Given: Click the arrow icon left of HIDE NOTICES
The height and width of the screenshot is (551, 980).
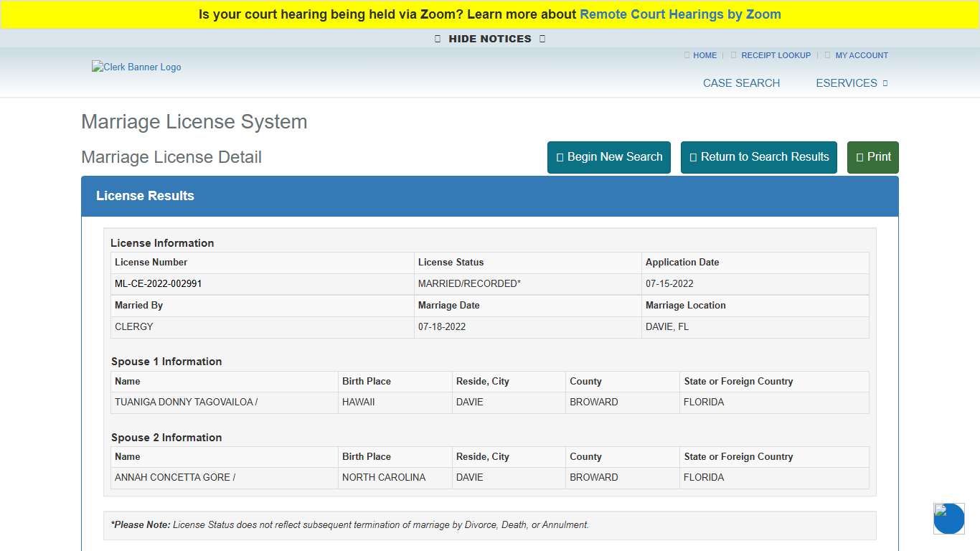Looking at the screenshot, I should coord(436,39).
